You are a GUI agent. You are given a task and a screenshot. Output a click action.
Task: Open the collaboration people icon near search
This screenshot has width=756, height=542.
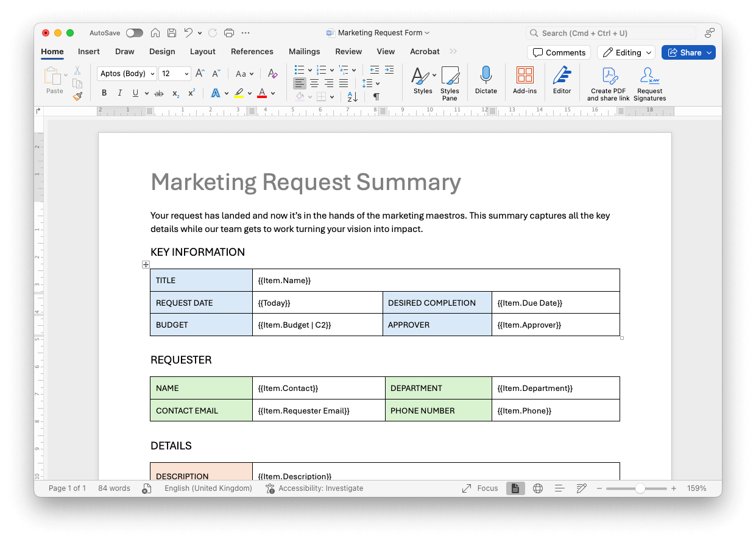pyautogui.click(x=709, y=33)
